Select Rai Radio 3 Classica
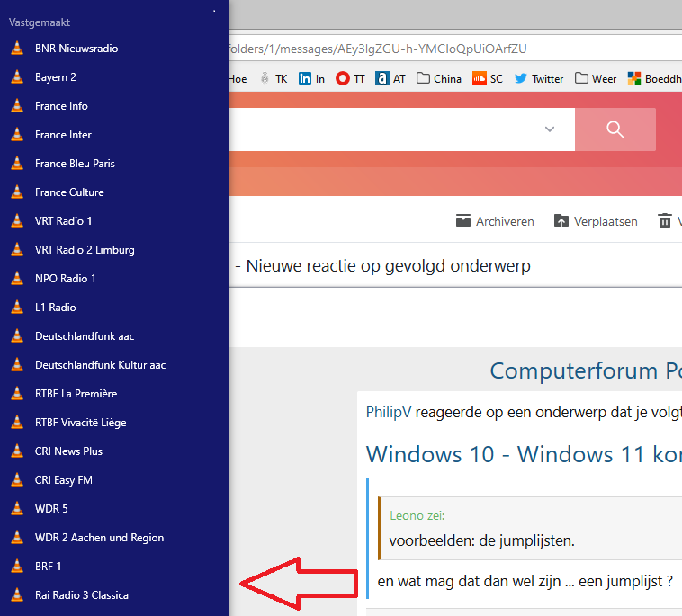The image size is (682, 616). point(81,595)
